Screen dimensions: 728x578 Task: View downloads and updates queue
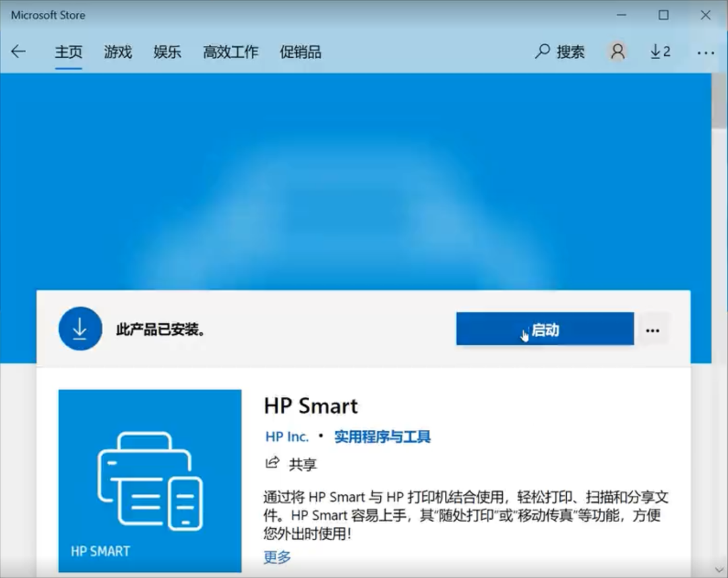click(660, 51)
